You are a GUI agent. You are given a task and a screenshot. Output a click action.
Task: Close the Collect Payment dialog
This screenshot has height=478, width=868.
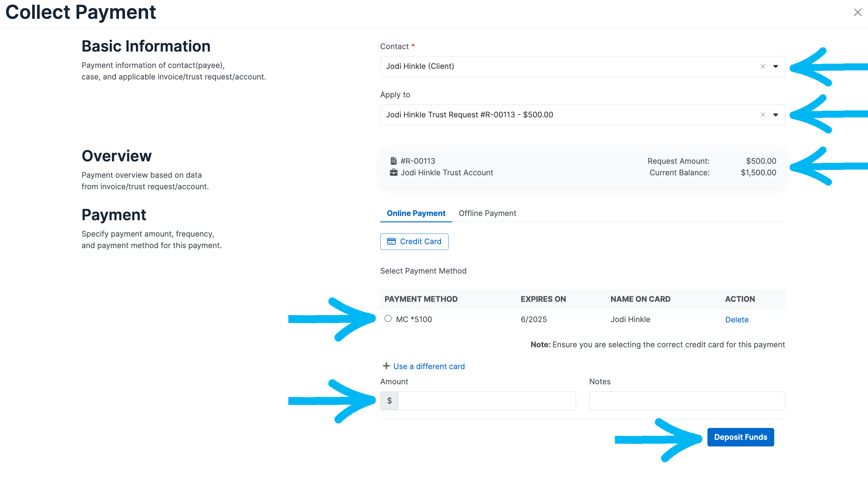(x=858, y=12)
